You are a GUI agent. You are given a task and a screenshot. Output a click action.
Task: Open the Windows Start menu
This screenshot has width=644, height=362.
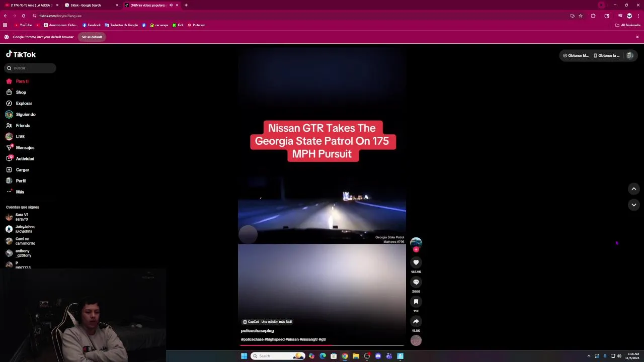click(244, 356)
